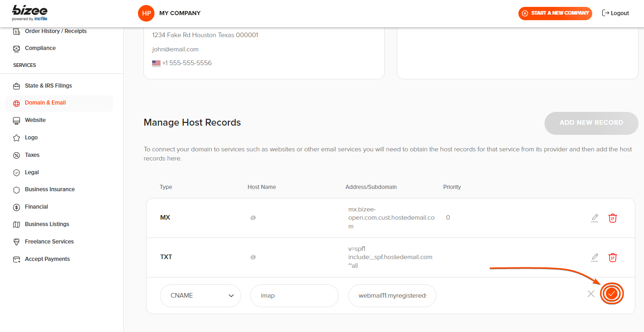Open the Website sidebar section
The image size is (644, 332).
35,120
